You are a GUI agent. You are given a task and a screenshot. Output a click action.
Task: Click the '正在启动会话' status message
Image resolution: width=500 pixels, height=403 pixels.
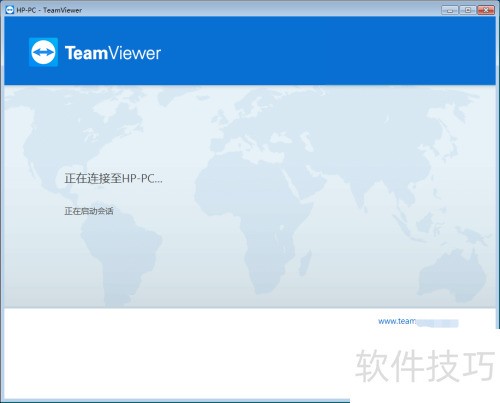tap(89, 211)
